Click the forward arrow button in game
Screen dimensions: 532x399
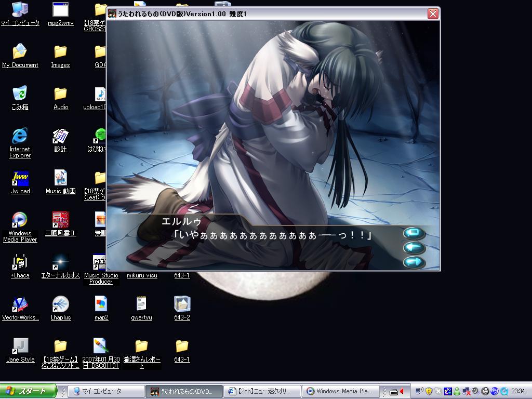414,262
